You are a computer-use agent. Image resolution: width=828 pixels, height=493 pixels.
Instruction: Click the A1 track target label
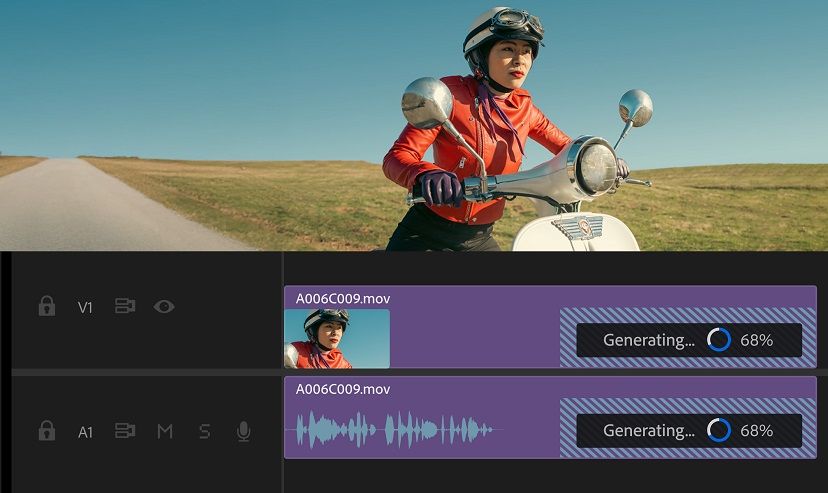85,432
